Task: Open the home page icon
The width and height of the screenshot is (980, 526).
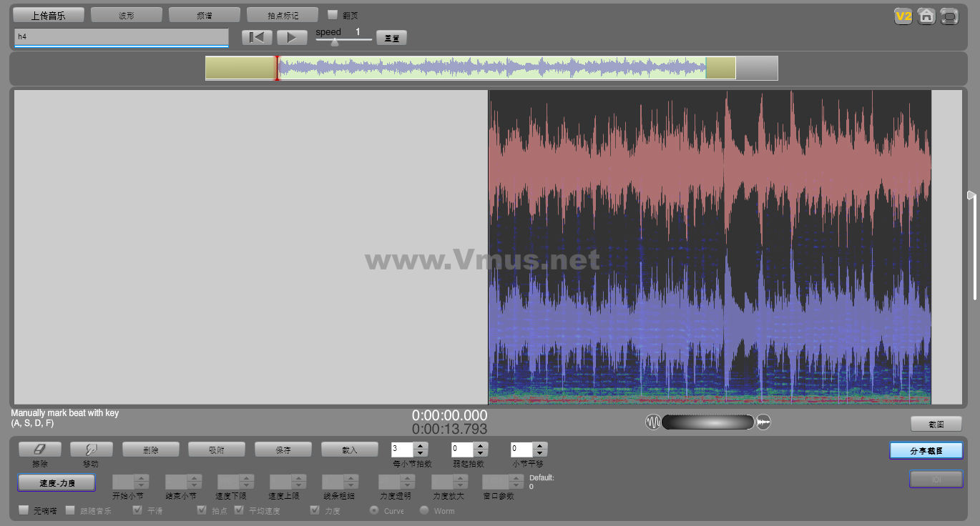Action: point(926,16)
